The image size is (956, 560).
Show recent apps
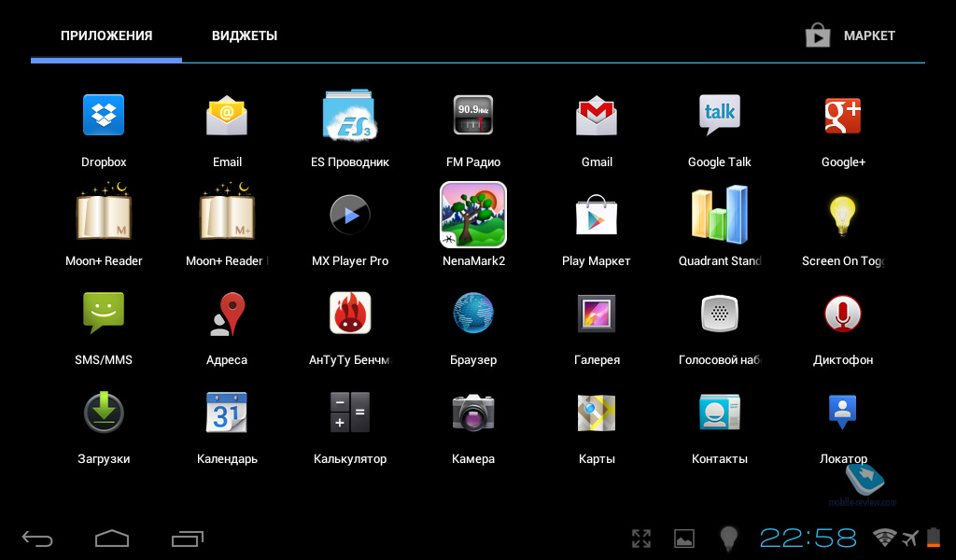187,539
